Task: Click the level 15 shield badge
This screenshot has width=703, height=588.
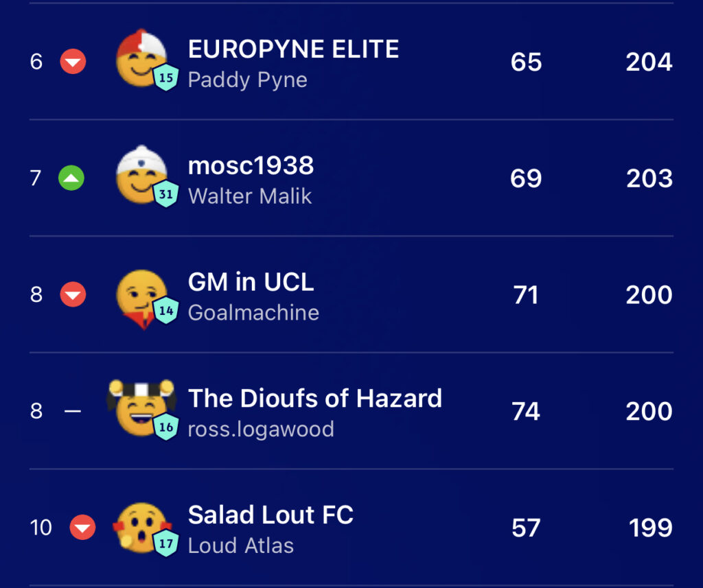Action: (166, 77)
